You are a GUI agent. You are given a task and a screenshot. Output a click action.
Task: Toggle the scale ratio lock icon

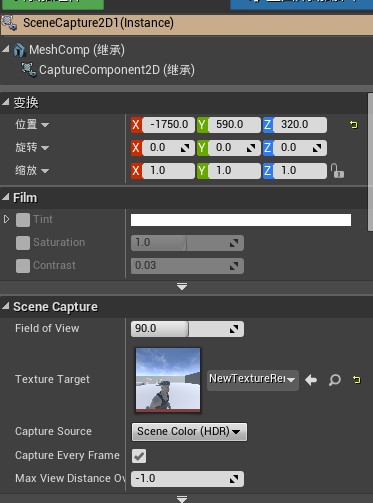pyautogui.click(x=337, y=171)
